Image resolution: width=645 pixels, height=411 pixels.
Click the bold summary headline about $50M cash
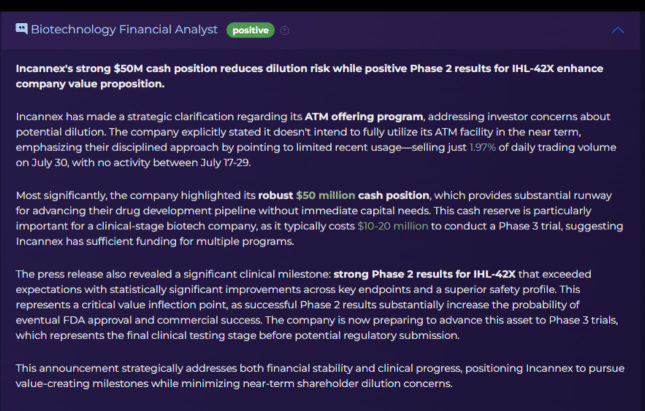coord(309,76)
